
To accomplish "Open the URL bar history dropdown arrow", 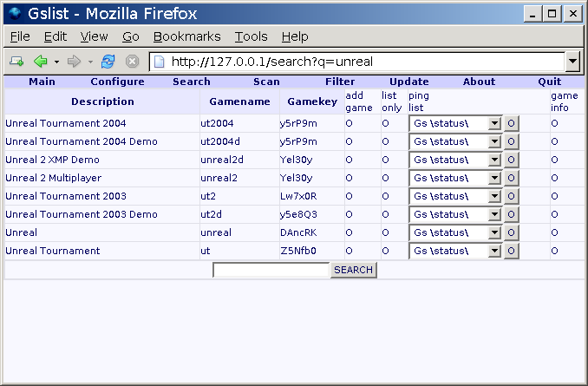I will [x=572, y=62].
